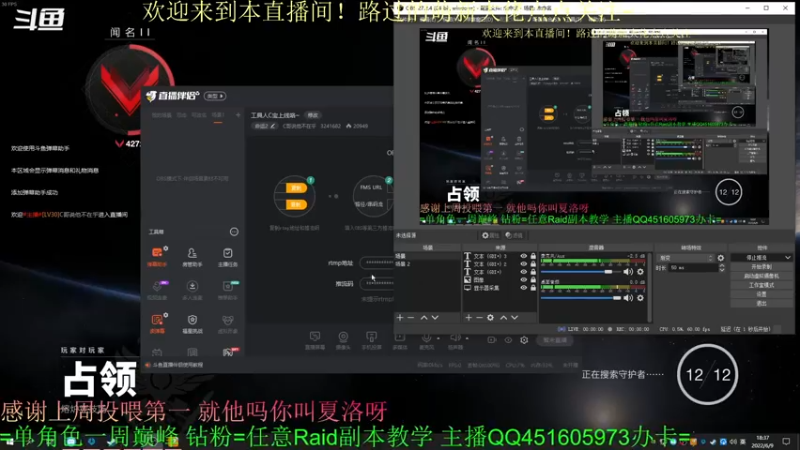Viewport: 800px width, 450px height.
Task: Add a new source in OBS sources panel
Action: pos(468,318)
